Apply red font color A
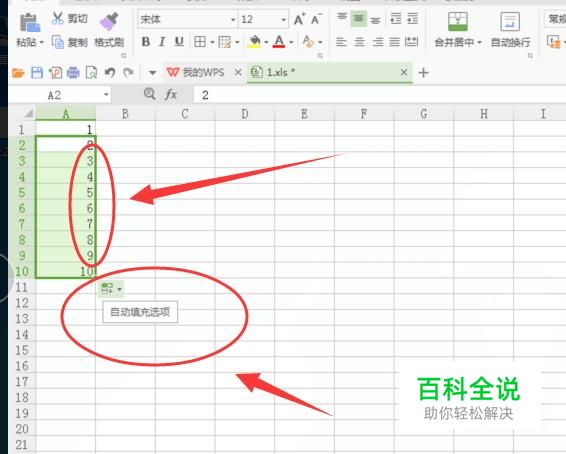Screen dimensions: 566x454 point(279,42)
